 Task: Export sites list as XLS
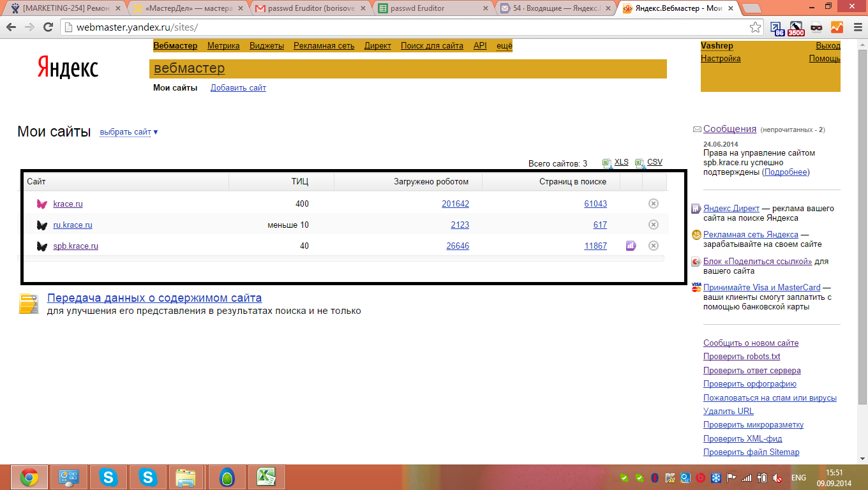click(621, 162)
